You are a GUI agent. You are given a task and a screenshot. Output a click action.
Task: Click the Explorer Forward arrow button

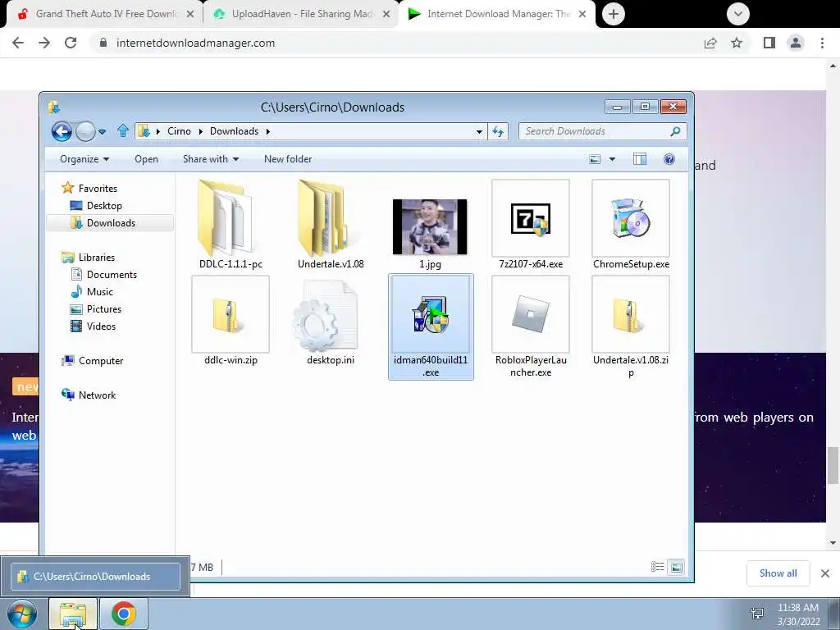85,131
